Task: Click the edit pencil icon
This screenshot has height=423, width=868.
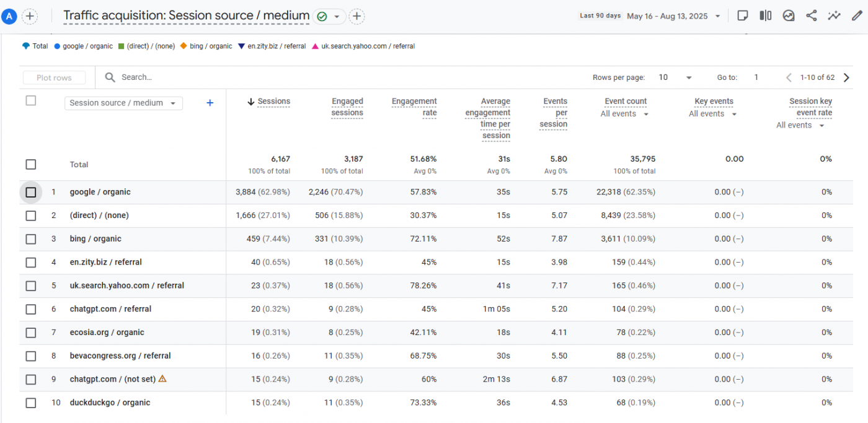Action: pyautogui.click(x=857, y=16)
